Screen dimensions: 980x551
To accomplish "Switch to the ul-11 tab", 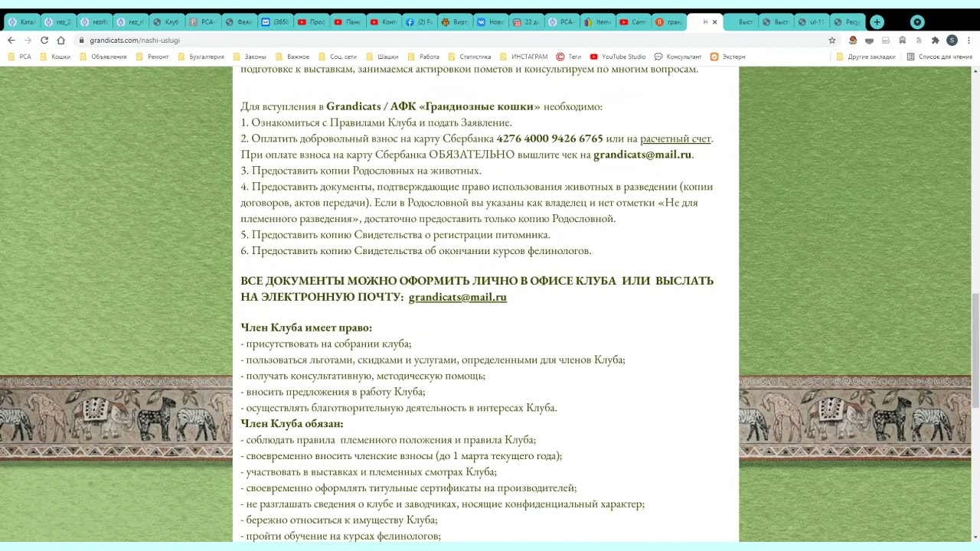I will (812, 22).
